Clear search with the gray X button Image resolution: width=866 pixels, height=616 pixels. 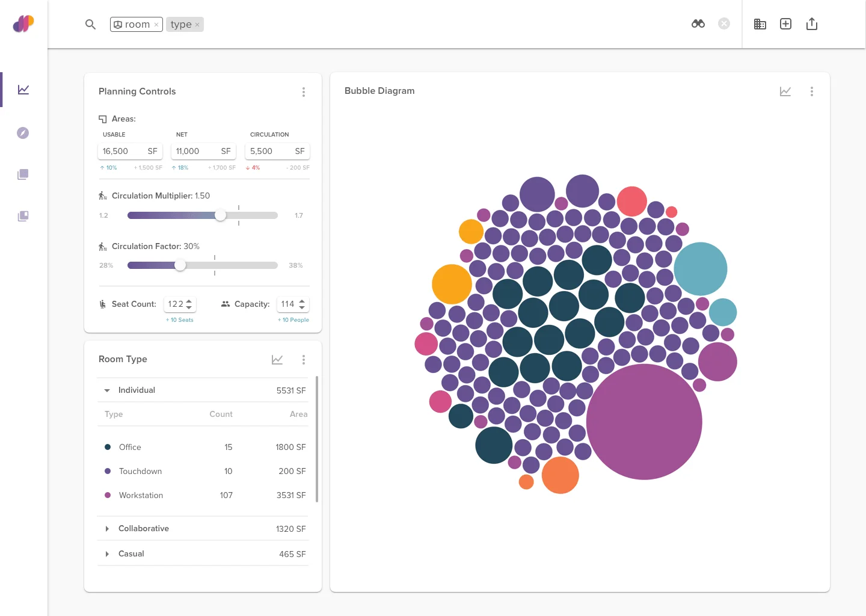[x=724, y=24]
